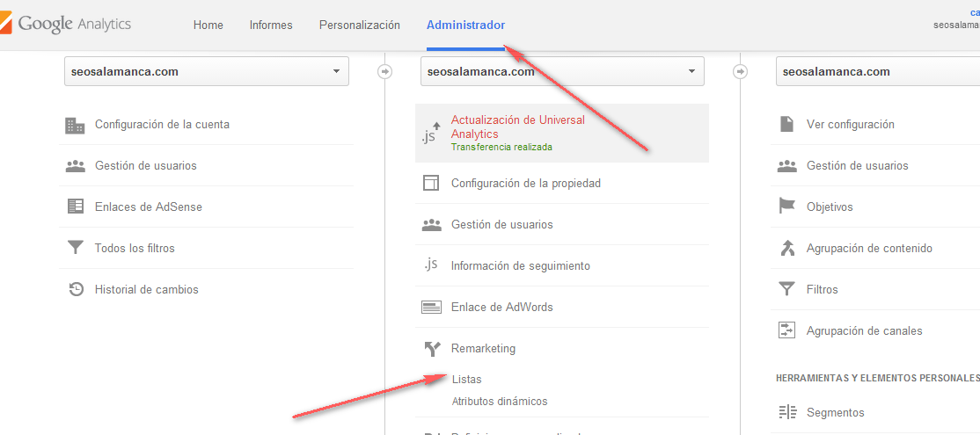Click the Transferencia realizada status text

tap(501, 148)
